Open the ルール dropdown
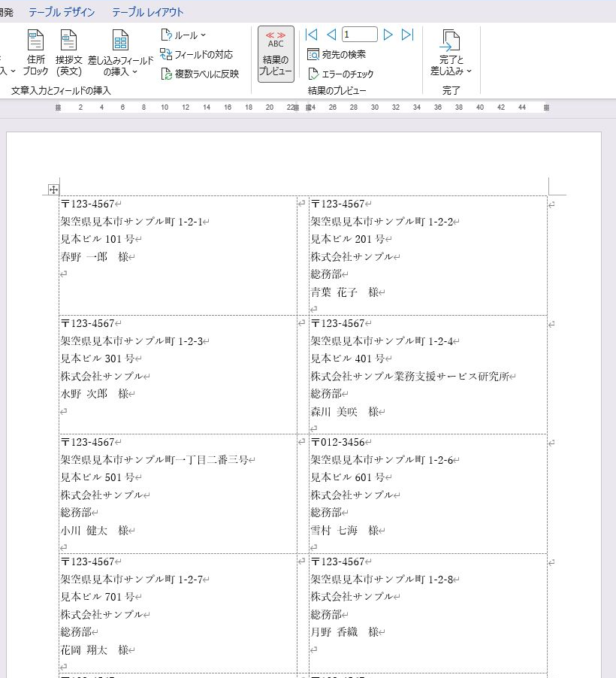 coord(183,35)
